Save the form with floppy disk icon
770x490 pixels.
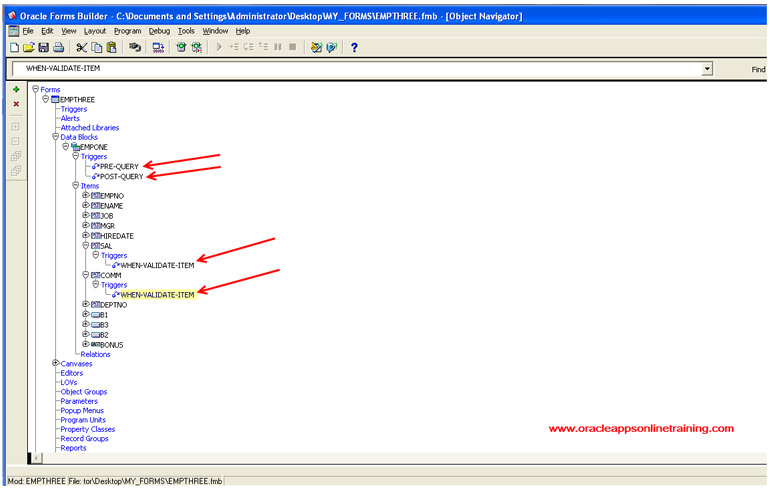click(44, 48)
